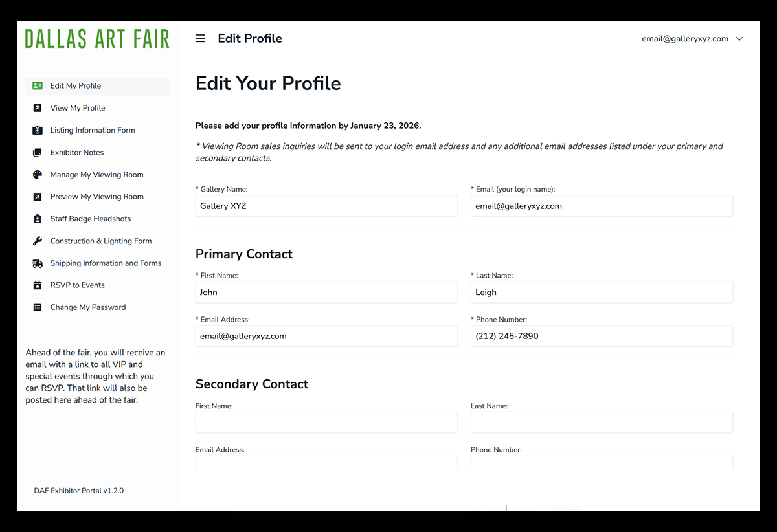Select the Edit My Profile badge icon
777x532 pixels.
pyautogui.click(x=38, y=85)
